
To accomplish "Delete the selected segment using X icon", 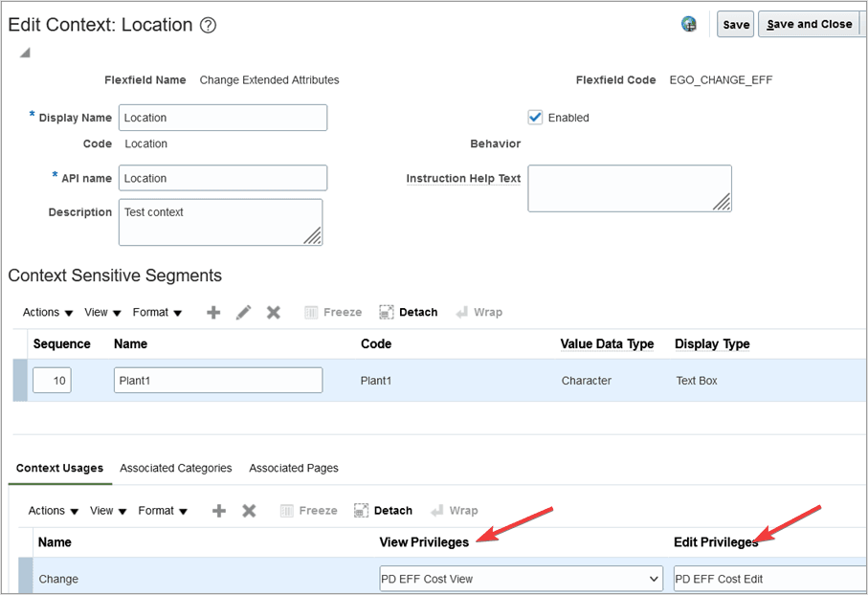I will 274,312.
